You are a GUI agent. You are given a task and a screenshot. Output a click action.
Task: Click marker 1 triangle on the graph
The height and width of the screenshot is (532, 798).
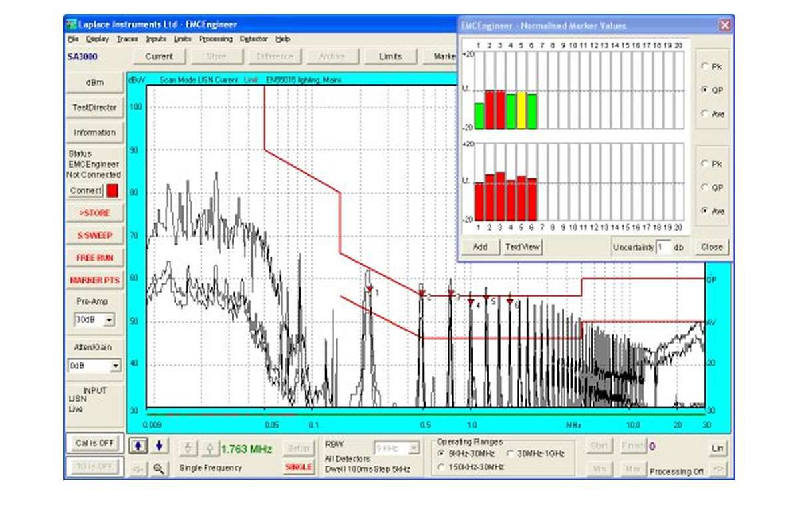370,289
